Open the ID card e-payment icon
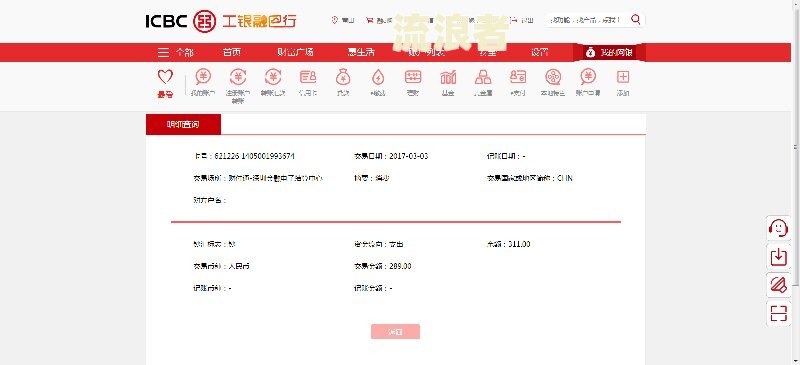800x365 pixels. click(x=518, y=77)
